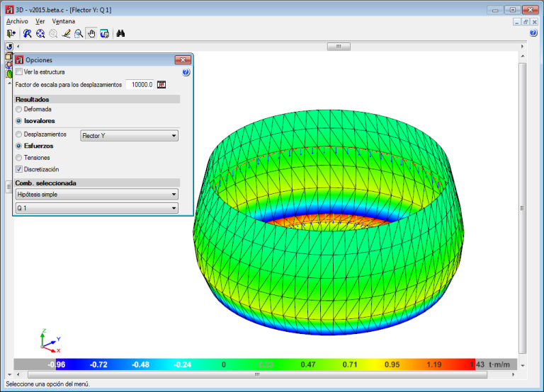Viewport: 544px width, 392px height.
Task: Click the pencil edit tool icon
Action: [x=66, y=34]
